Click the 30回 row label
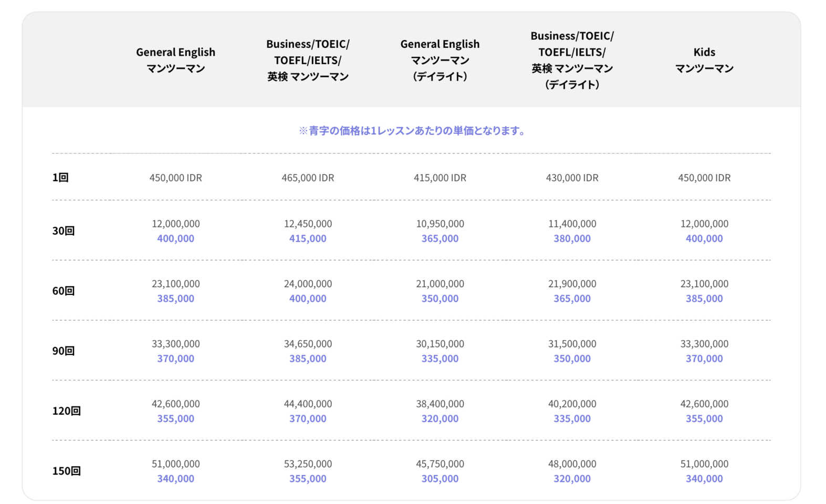The image size is (826, 504). [63, 230]
